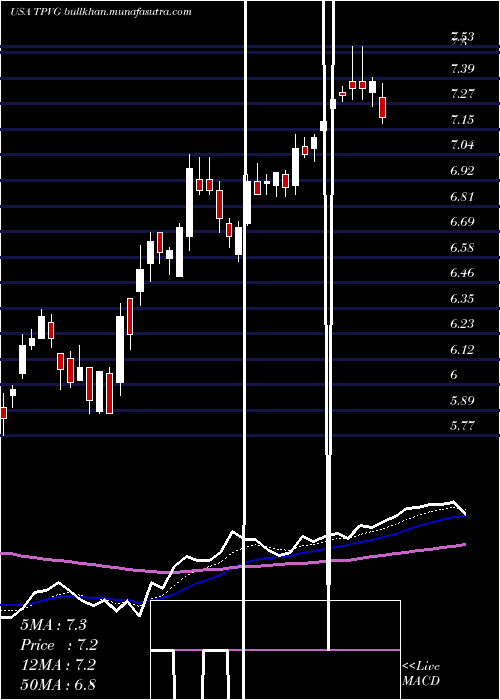Click the '5MA : 7.3' legend text
Viewport: 500px width, 700px height.
(53, 625)
